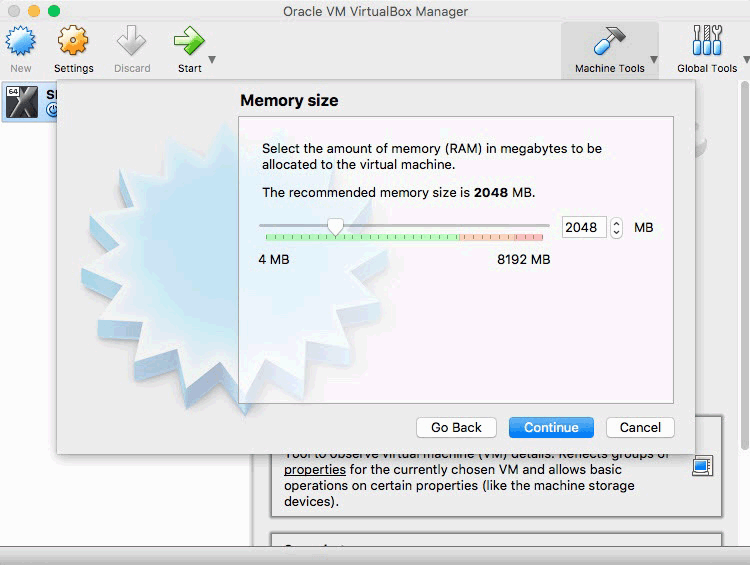The image size is (750, 565).
Task: Click the memory MB stepper arrows
Action: 617,228
